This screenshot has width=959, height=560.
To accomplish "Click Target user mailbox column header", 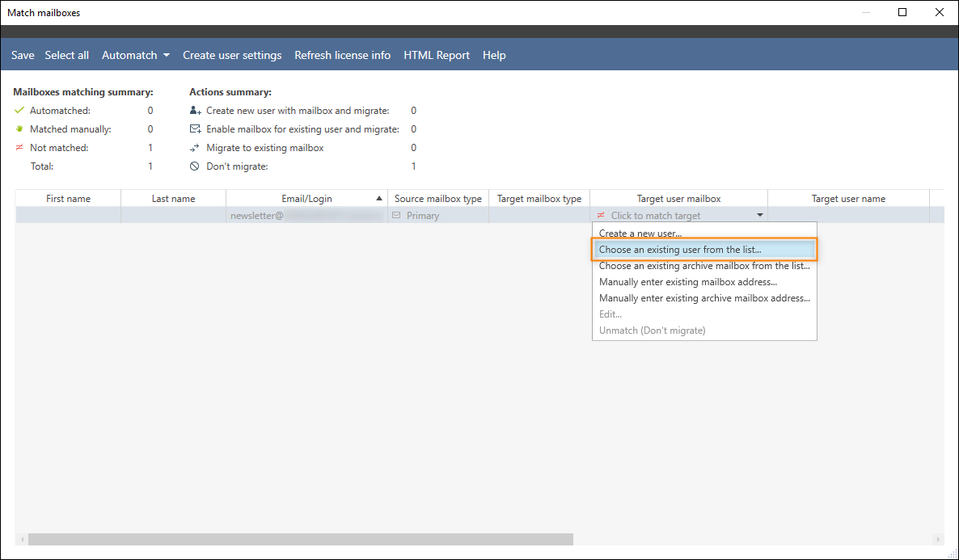I will [x=678, y=199].
